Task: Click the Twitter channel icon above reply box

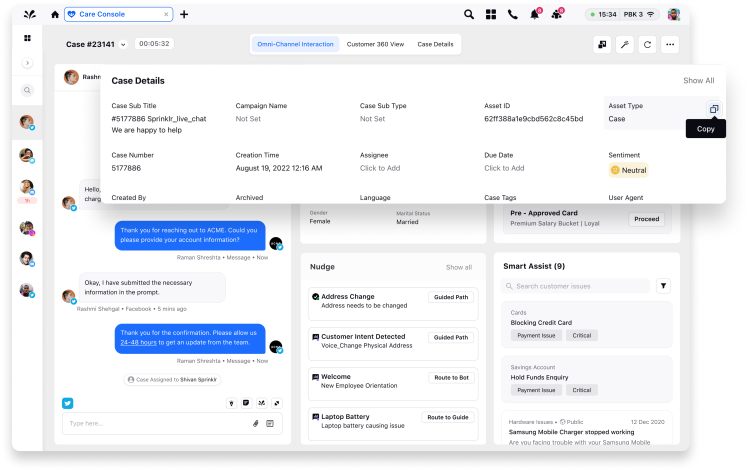Action: coord(67,403)
